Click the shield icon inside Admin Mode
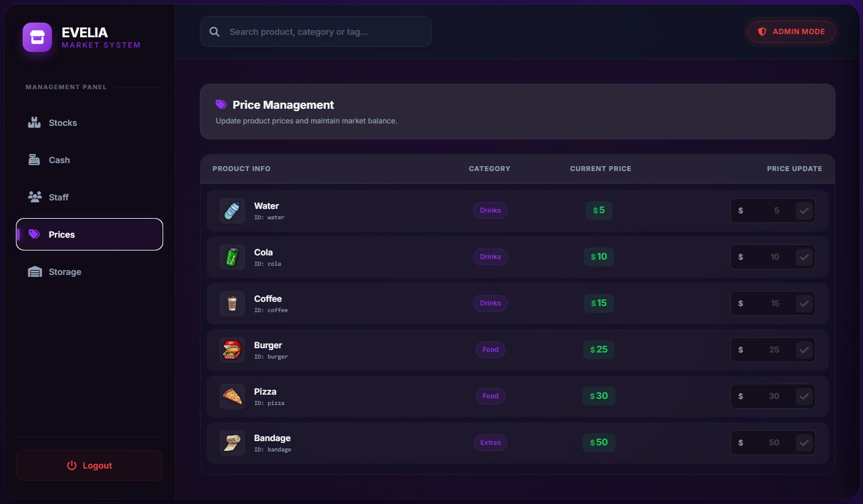Image resolution: width=863 pixels, height=504 pixels. 761,31
